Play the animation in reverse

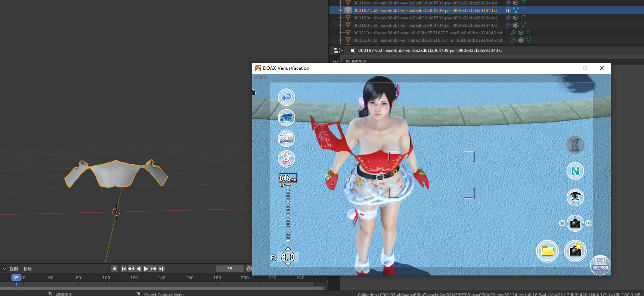tap(139, 269)
